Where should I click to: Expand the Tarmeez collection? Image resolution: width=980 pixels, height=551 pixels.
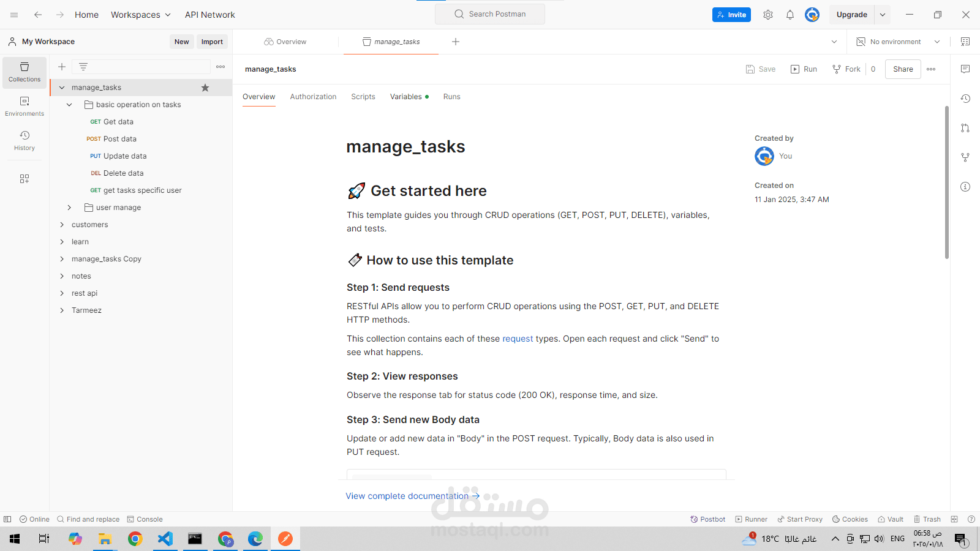pos(62,310)
